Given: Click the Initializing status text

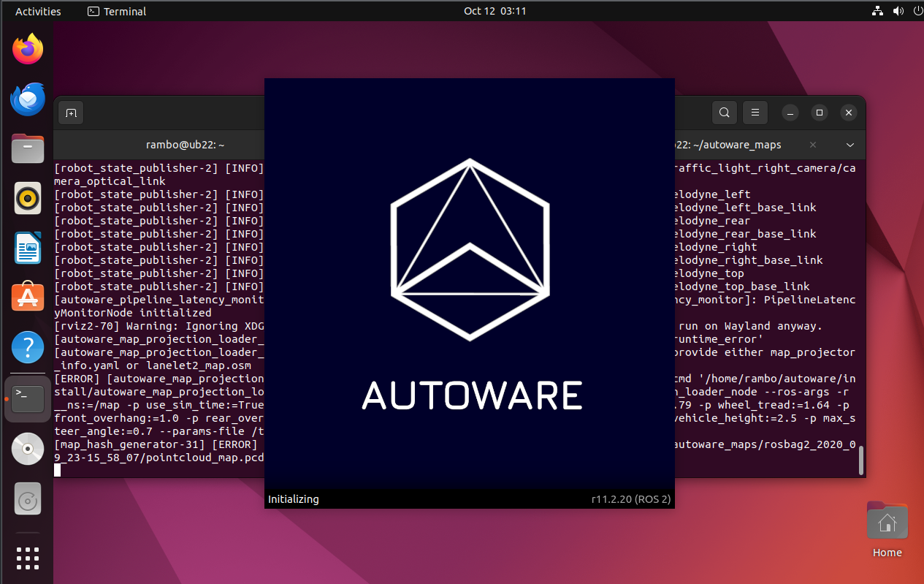Looking at the screenshot, I should coord(294,499).
